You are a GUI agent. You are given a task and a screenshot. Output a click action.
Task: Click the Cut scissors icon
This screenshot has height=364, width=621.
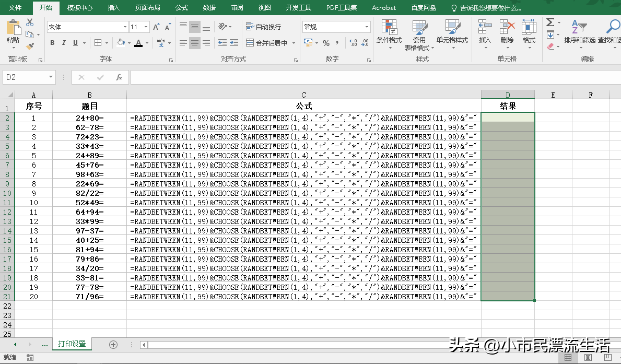(30, 22)
